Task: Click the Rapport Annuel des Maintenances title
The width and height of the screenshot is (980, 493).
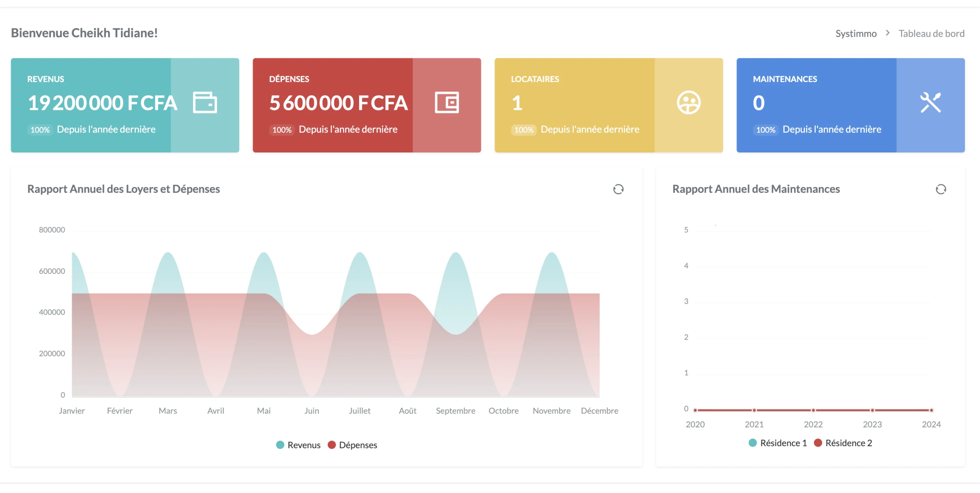Action: [x=756, y=189]
